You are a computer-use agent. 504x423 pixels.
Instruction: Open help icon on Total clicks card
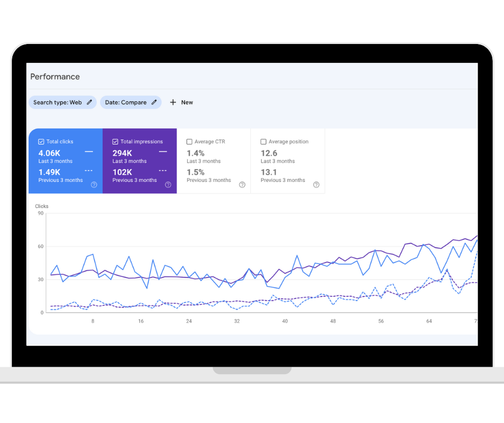(x=94, y=185)
